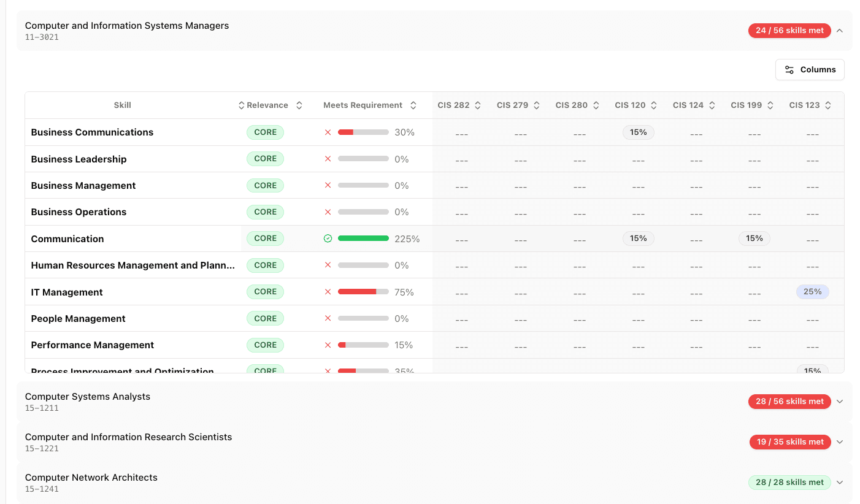Click the 25% chip under CIS 123
The width and height of the screenshot is (860, 504).
[813, 291]
